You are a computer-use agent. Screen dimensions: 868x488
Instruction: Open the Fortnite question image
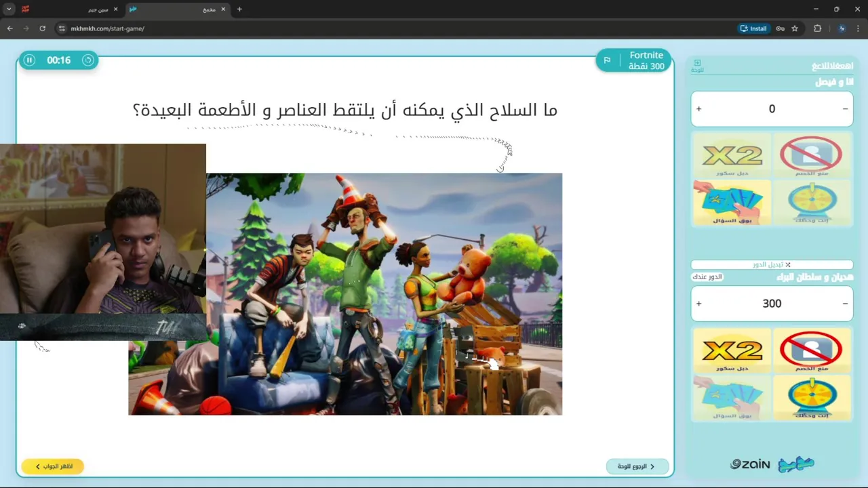click(345, 293)
